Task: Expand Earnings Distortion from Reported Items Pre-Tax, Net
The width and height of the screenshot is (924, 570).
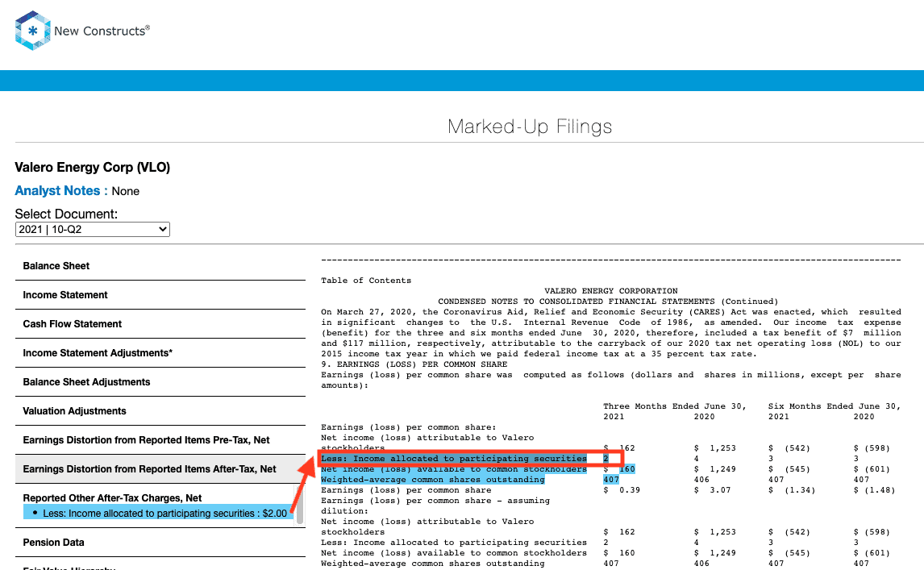Action: (160, 439)
